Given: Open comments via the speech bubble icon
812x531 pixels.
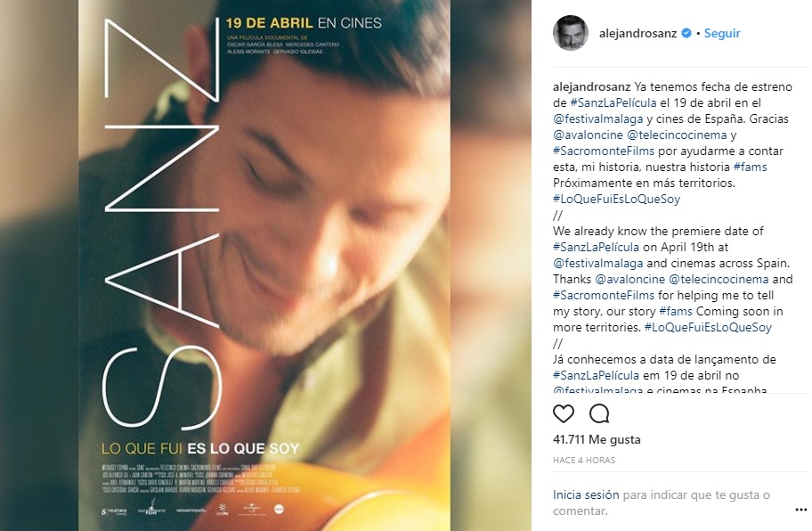Looking at the screenshot, I should tap(599, 414).
